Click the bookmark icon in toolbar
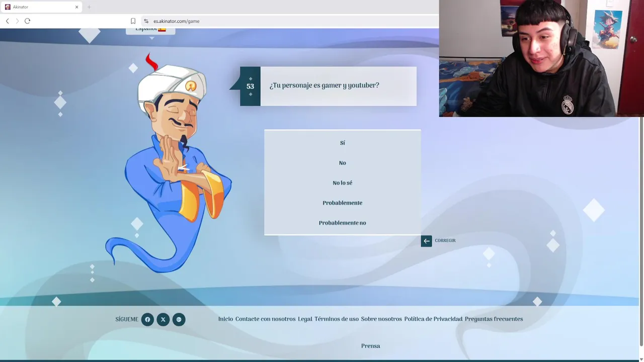Screen dimensions: 644x362 [133, 21]
